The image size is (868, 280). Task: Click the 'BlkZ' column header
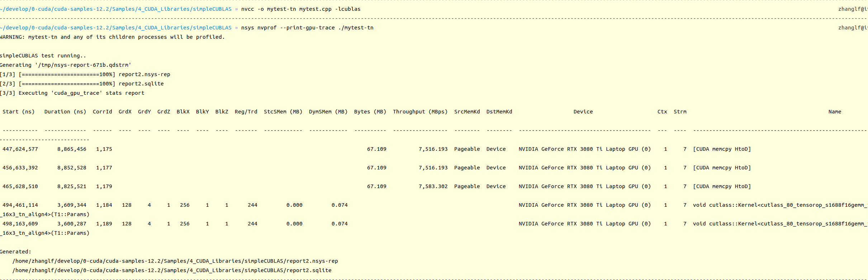pyautogui.click(x=222, y=112)
